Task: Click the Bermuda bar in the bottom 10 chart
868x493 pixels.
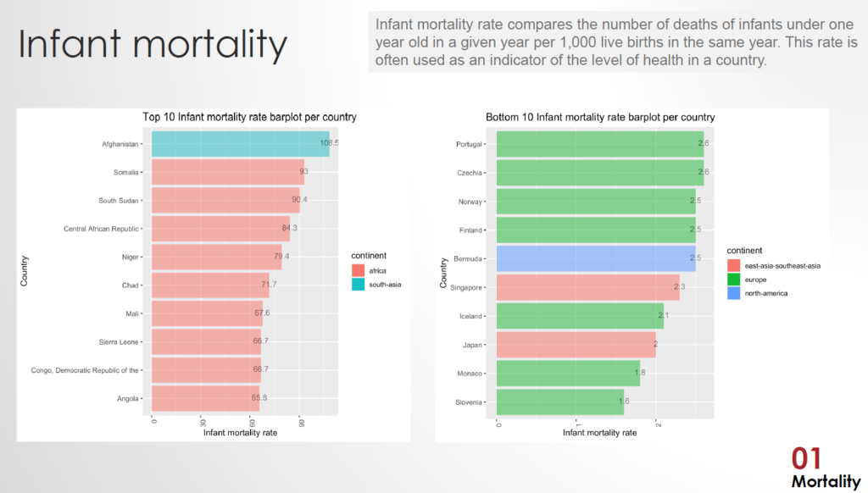Action: coord(595,258)
